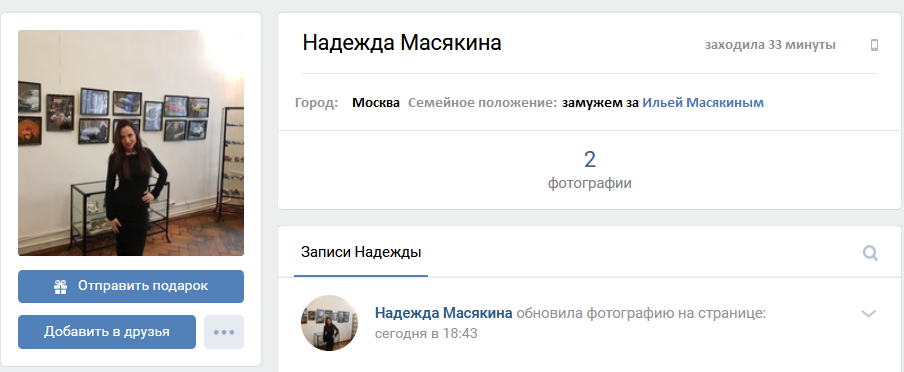Open the 2 фотографии counter
904x372 pixels.
[x=589, y=170]
